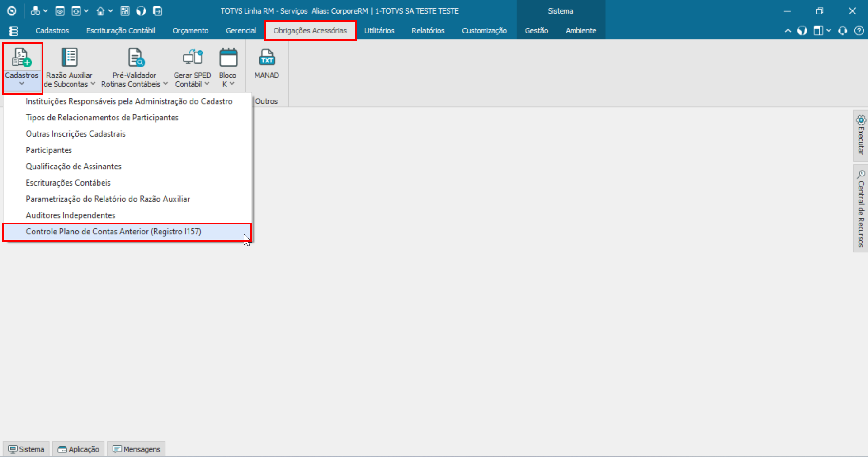This screenshot has height=457, width=868.
Task: Click the grid layout icon in quick access
Action: (x=125, y=11)
